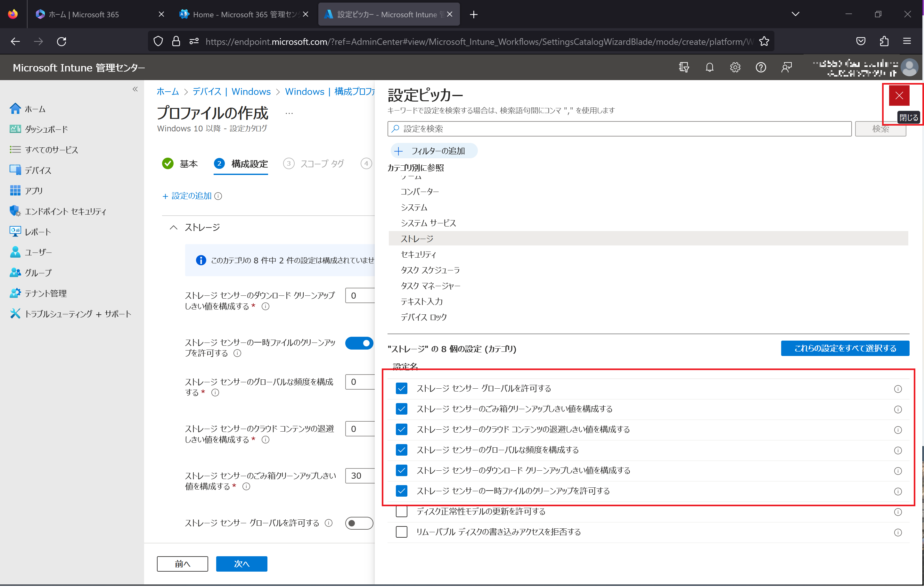The image size is (924, 587).
Task: Open the directory and subscription filter icon
Action: 684,68
